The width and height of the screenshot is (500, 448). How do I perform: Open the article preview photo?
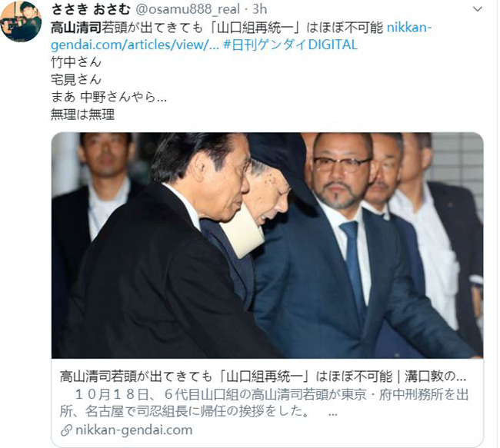click(x=267, y=245)
